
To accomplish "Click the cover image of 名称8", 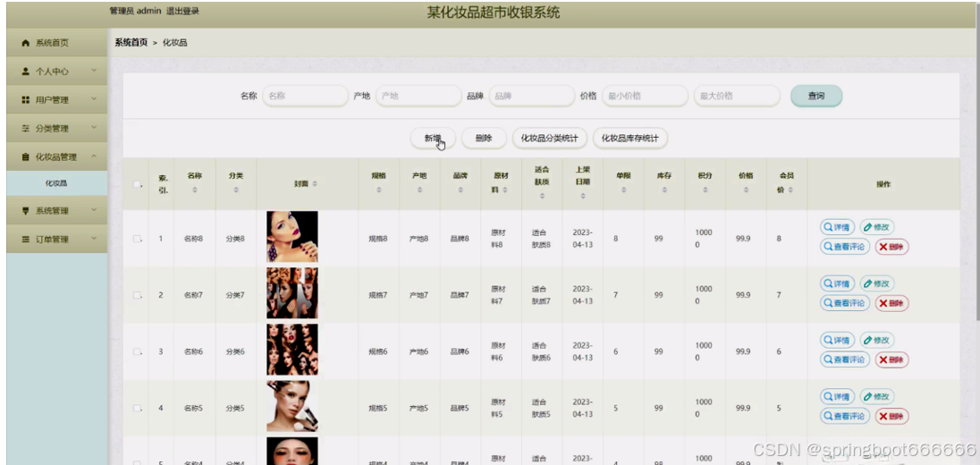I will [x=291, y=236].
